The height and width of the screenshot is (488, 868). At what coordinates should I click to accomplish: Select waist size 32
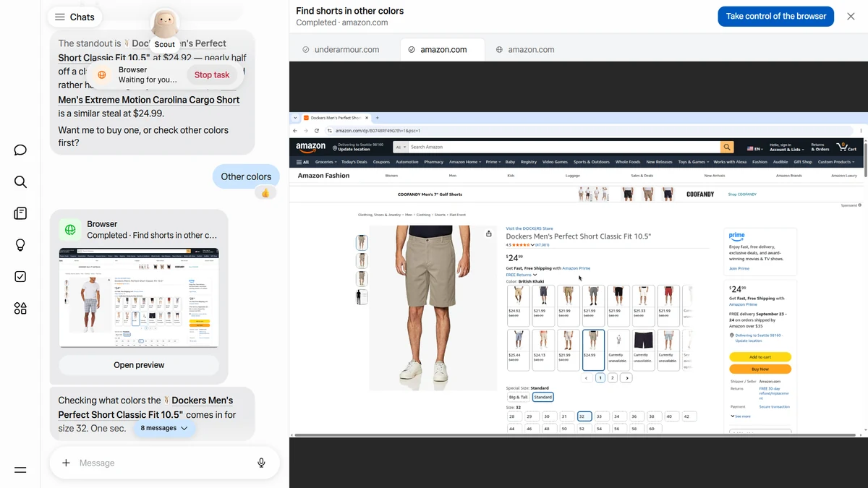click(x=584, y=416)
